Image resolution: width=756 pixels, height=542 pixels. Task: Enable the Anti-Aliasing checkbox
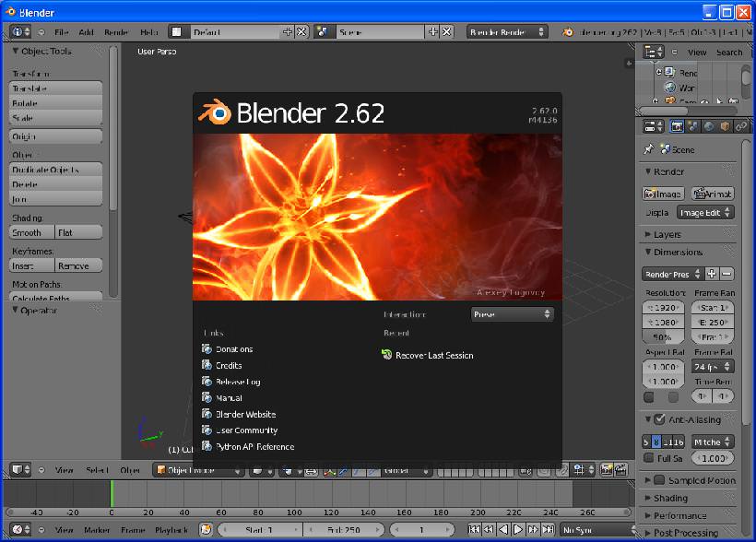click(660, 419)
